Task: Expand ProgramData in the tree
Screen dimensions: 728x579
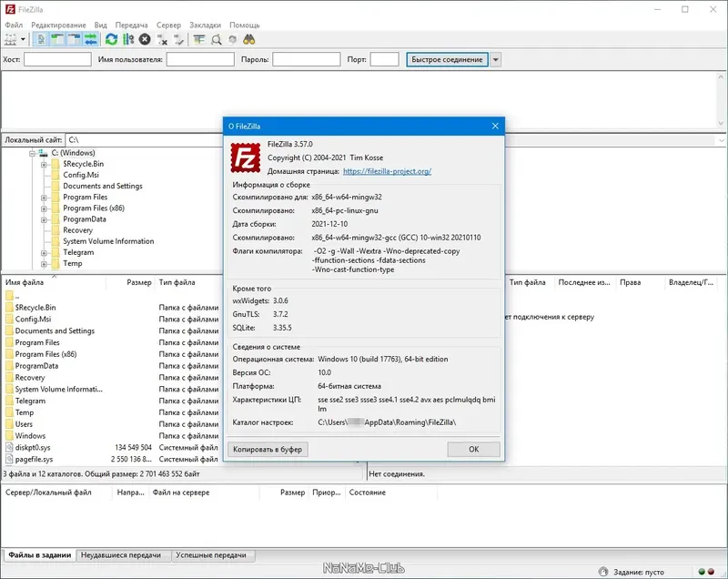Action: point(44,219)
